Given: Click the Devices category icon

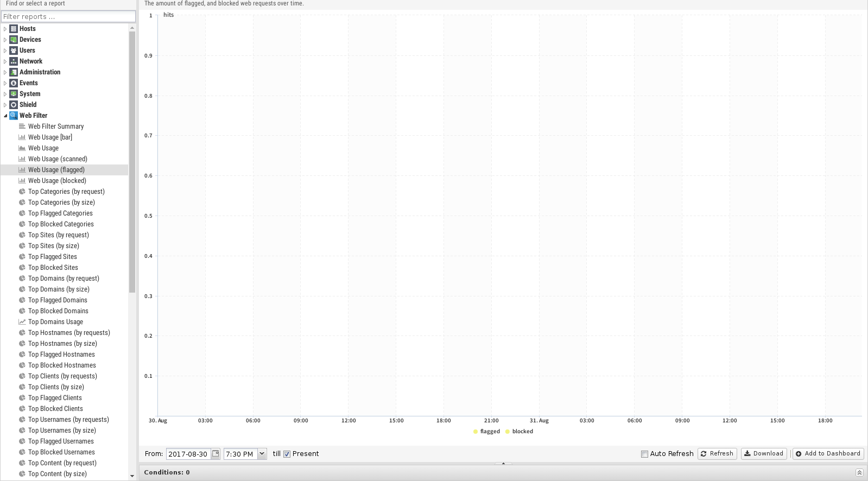Looking at the screenshot, I should pyautogui.click(x=14, y=40).
